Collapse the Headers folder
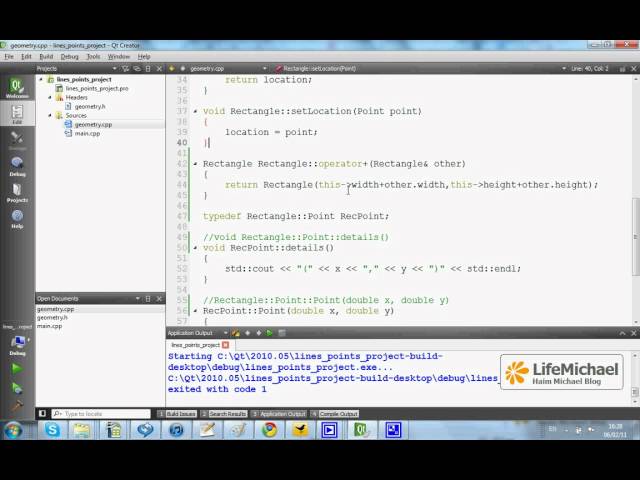Viewport: 640px width, 480px height. 50,97
